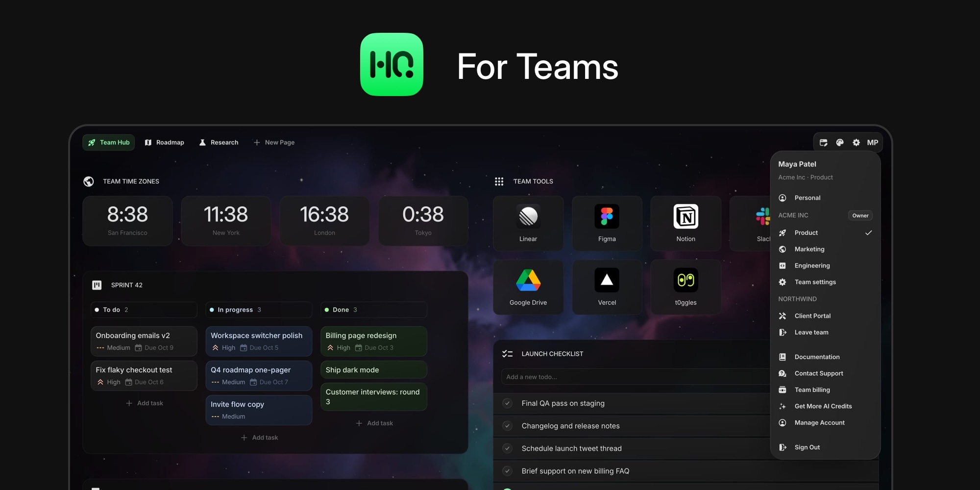This screenshot has width=980, height=490.
Task: Click the high priority icon on Fix flaky checkout test
Action: tap(100, 382)
